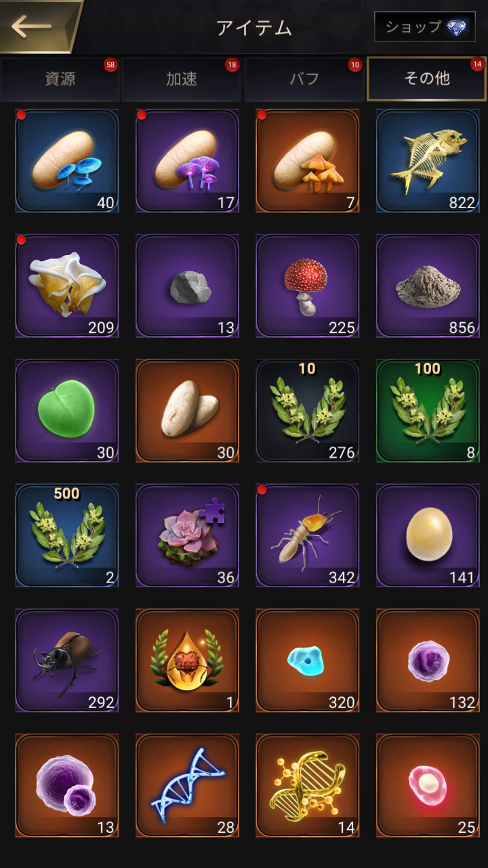Open the ショップ shop button
Screen dimensions: 488x868
point(425,27)
